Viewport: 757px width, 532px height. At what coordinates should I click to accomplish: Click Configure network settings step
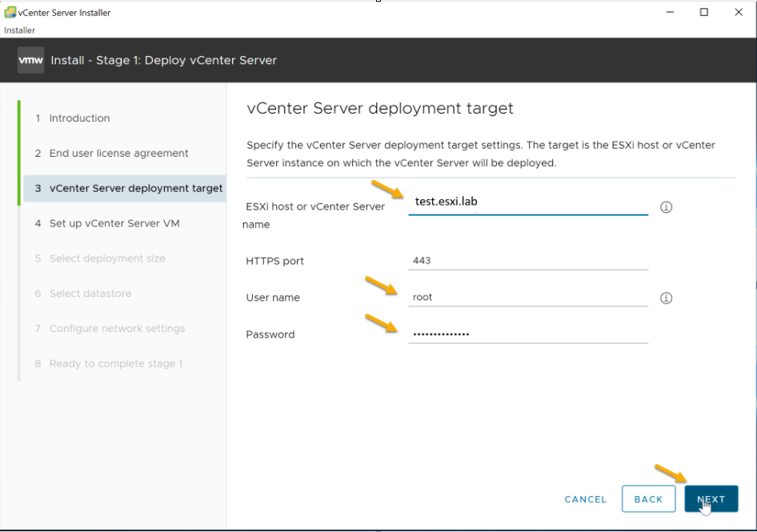pos(116,329)
